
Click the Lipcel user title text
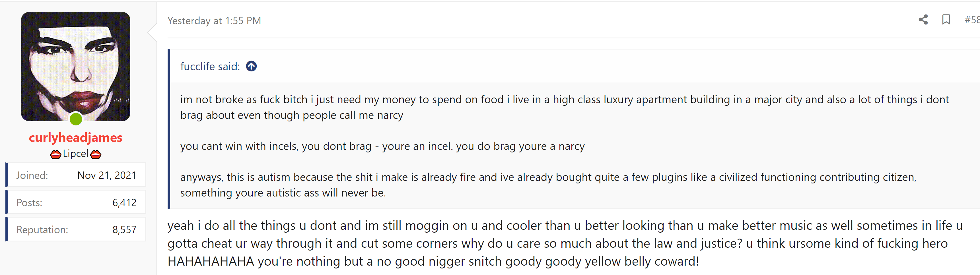tap(76, 154)
